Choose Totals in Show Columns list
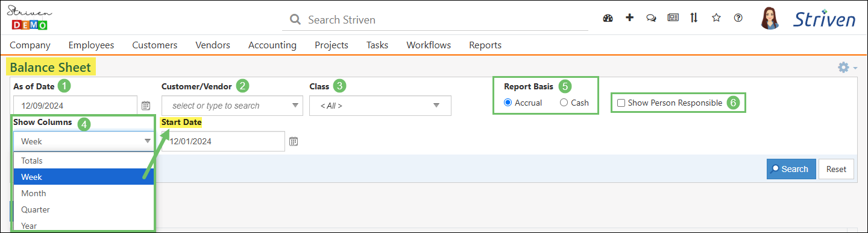Image resolution: width=868 pixels, height=233 pixels. [x=84, y=161]
